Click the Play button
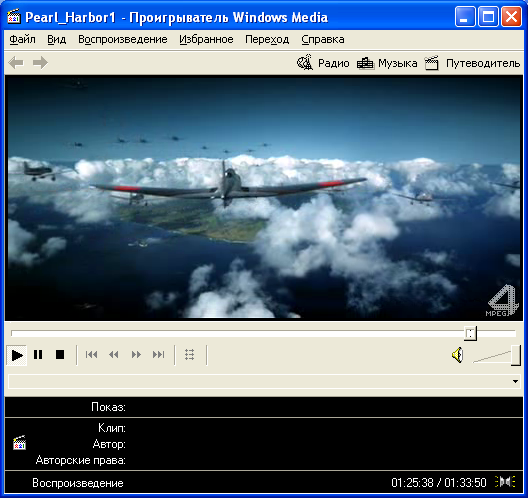This screenshot has height=498, width=528. (17, 355)
